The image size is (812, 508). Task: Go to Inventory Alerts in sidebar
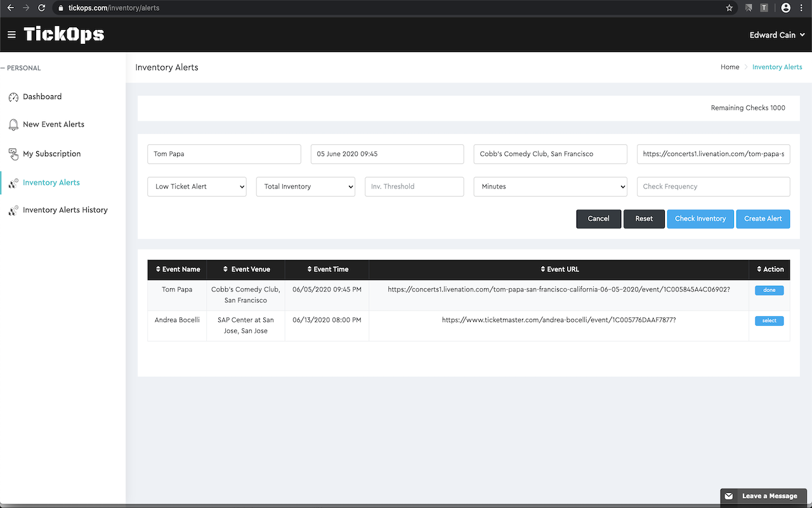[x=51, y=183]
